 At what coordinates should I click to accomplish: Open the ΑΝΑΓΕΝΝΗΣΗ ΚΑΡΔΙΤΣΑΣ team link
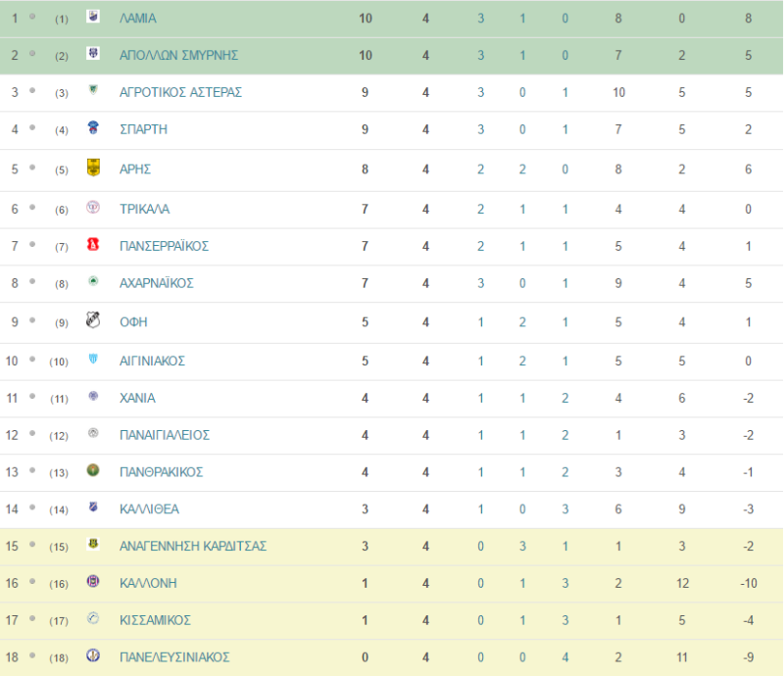click(193, 546)
